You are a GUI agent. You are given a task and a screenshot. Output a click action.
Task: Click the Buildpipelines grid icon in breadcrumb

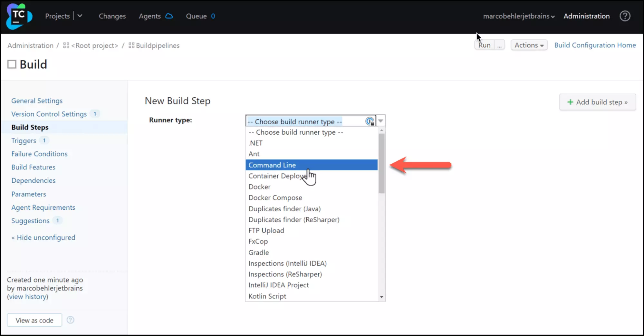[x=131, y=45]
